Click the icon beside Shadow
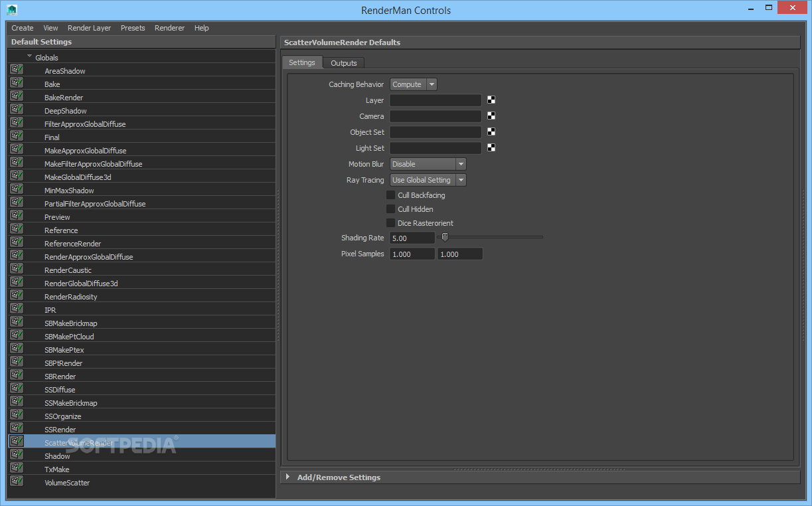 [x=17, y=454]
